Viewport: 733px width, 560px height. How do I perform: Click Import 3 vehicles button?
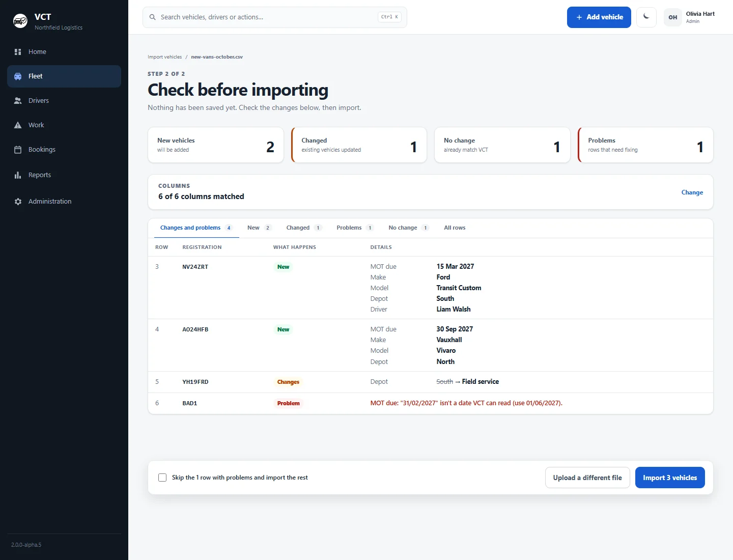pos(670,478)
